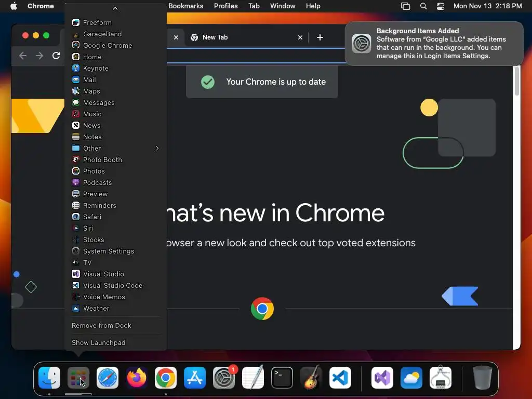Open Terminal from the Dock
Viewport: 532px width, 399px height.
click(282, 377)
